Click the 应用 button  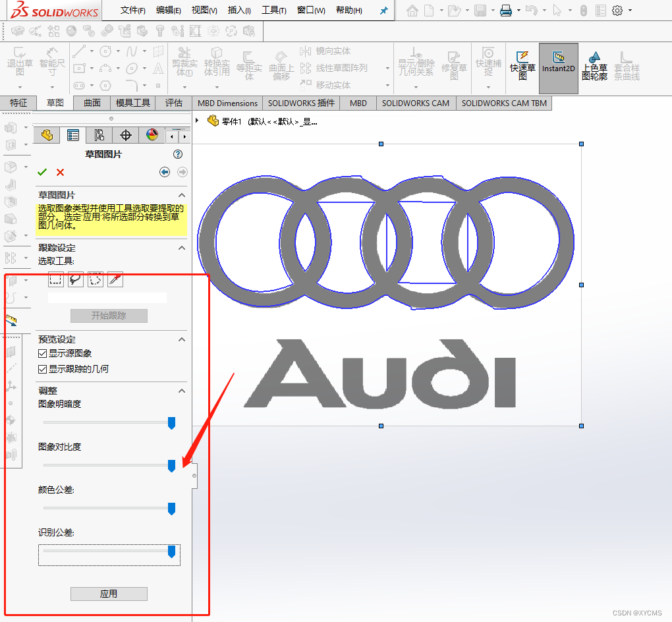pos(109,594)
